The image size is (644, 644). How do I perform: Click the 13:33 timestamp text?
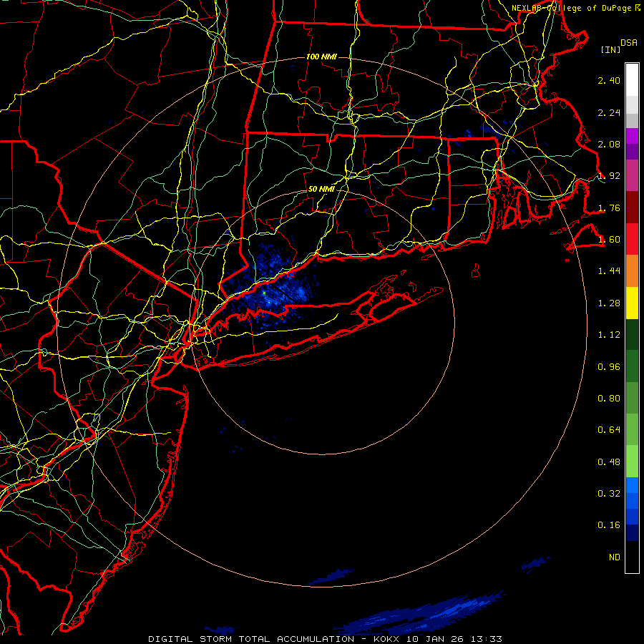click(x=487, y=639)
